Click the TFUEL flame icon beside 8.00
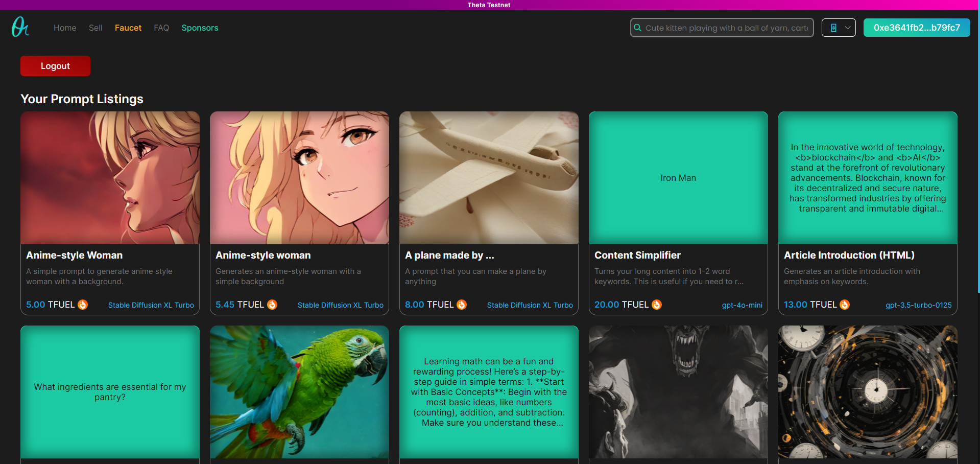Screen dimensions: 980x464 click(x=462, y=305)
